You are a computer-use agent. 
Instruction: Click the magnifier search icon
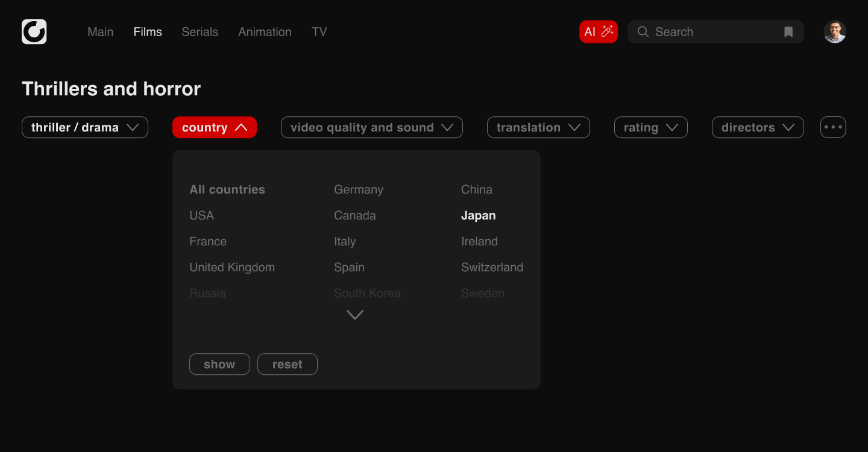point(643,32)
